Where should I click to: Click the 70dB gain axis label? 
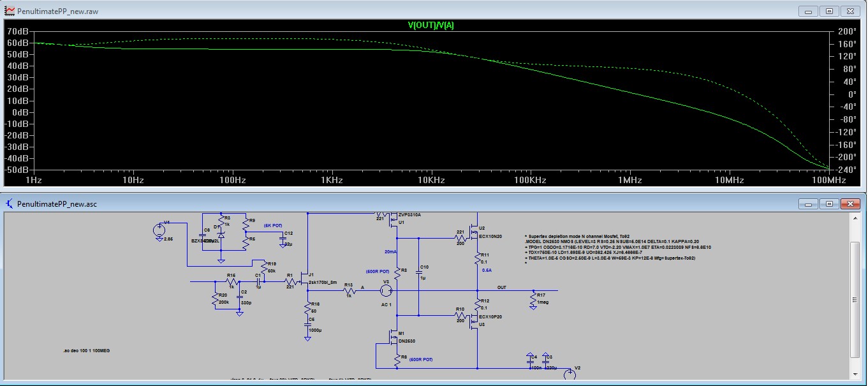[17, 31]
